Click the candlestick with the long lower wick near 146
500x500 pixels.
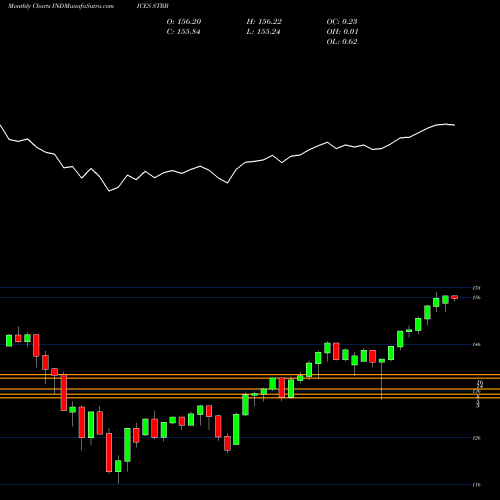coord(382,361)
